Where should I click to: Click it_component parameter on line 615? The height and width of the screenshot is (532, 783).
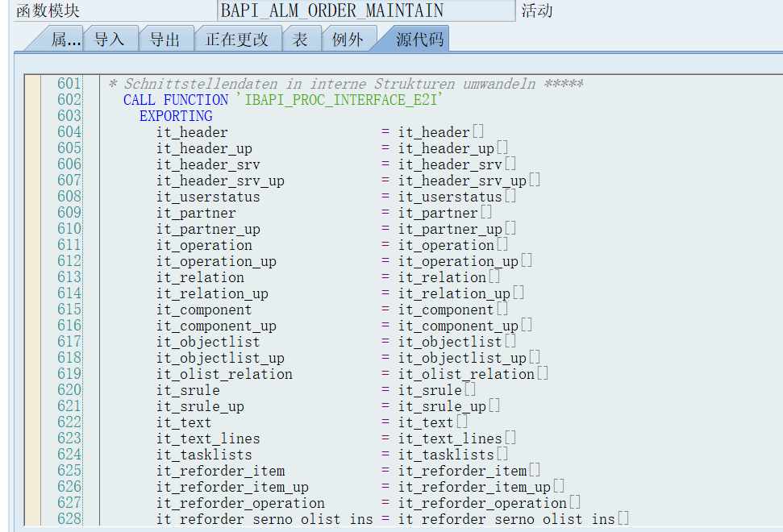[x=204, y=310]
